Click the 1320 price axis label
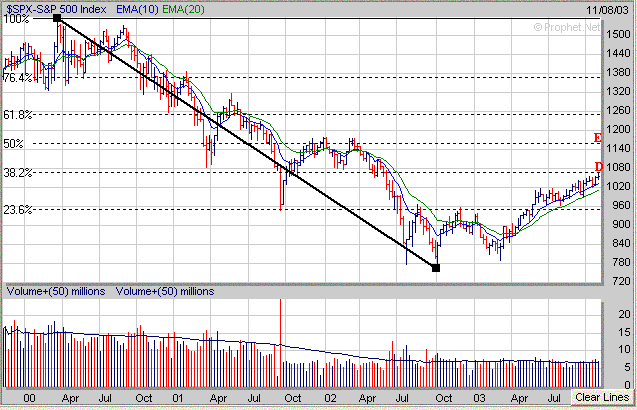Image resolution: width=637 pixels, height=410 pixels. pyautogui.click(x=618, y=91)
